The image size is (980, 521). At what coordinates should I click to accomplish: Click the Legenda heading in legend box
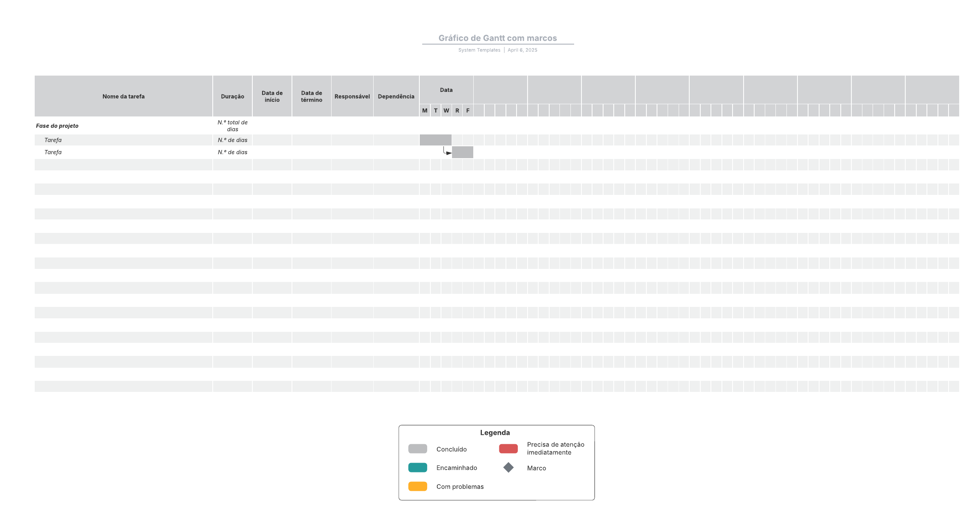495,432
